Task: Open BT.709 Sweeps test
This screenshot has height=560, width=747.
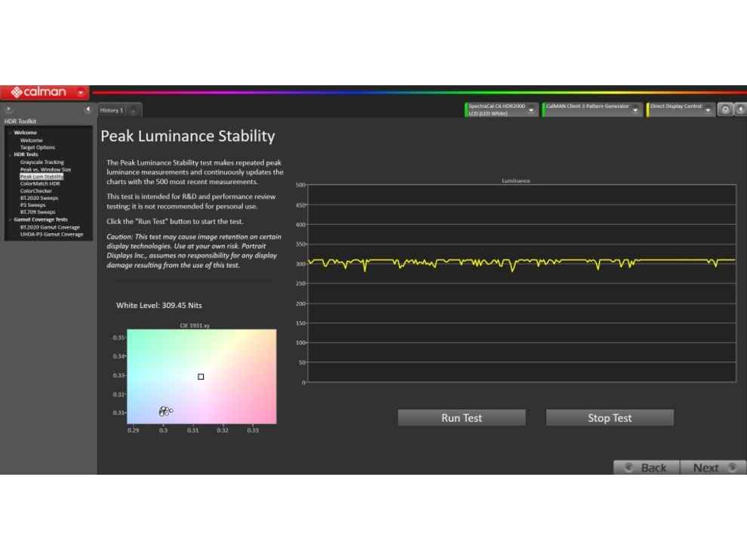Action: click(x=38, y=213)
